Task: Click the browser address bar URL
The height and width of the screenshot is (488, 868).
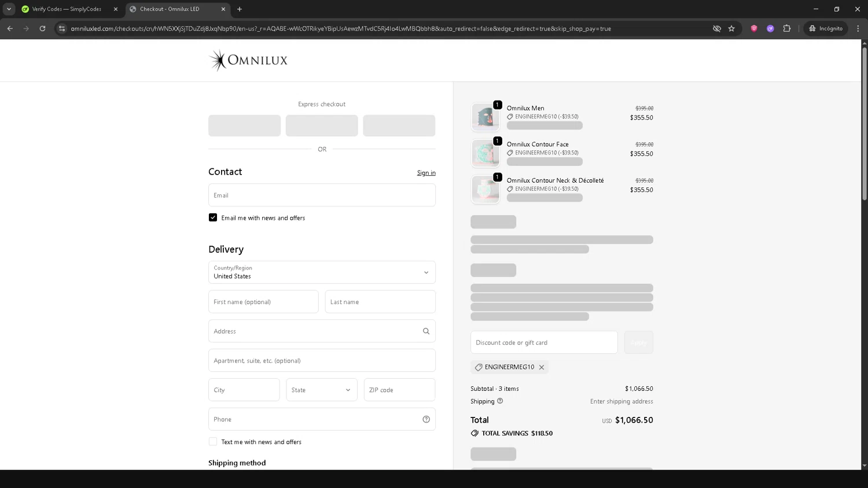Action: [341, 28]
